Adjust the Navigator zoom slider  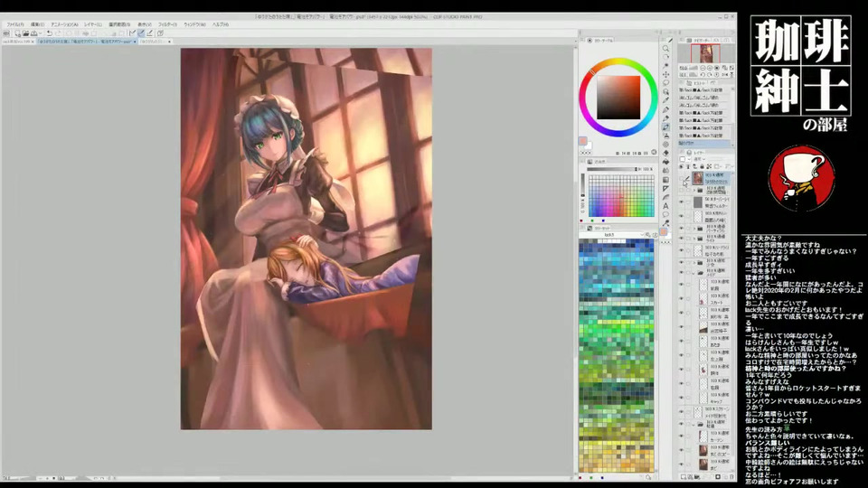[x=693, y=68]
